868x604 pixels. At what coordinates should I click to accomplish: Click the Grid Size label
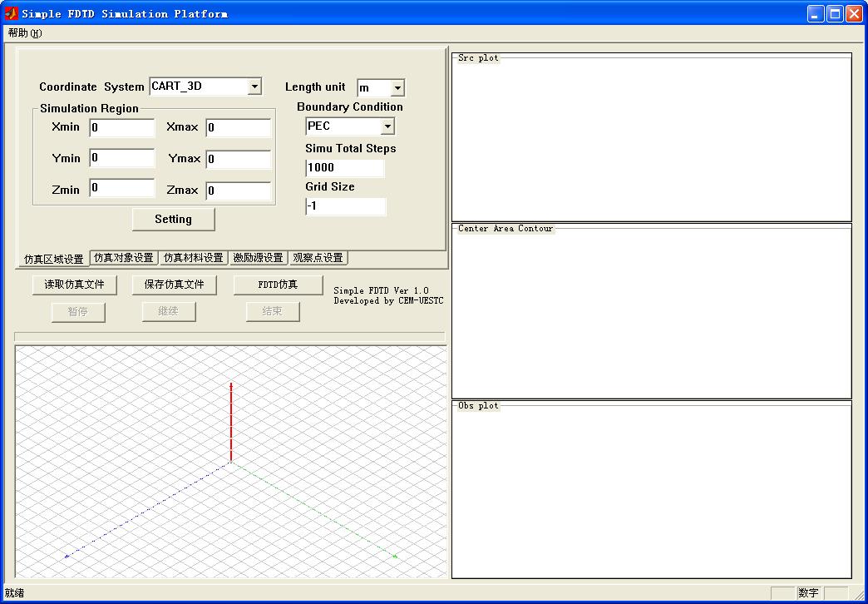click(x=330, y=186)
